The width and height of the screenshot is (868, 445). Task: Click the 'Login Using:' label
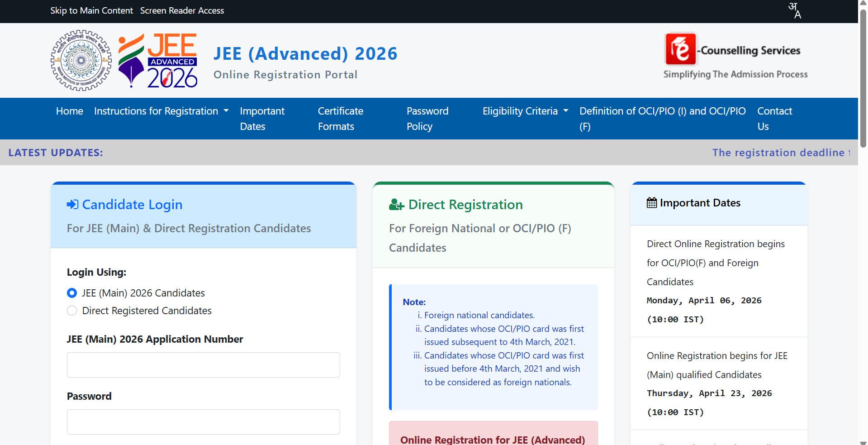[x=97, y=272]
